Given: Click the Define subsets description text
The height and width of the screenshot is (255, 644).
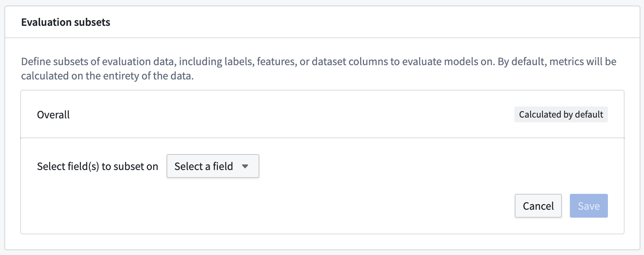Looking at the screenshot, I should pos(319,68).
